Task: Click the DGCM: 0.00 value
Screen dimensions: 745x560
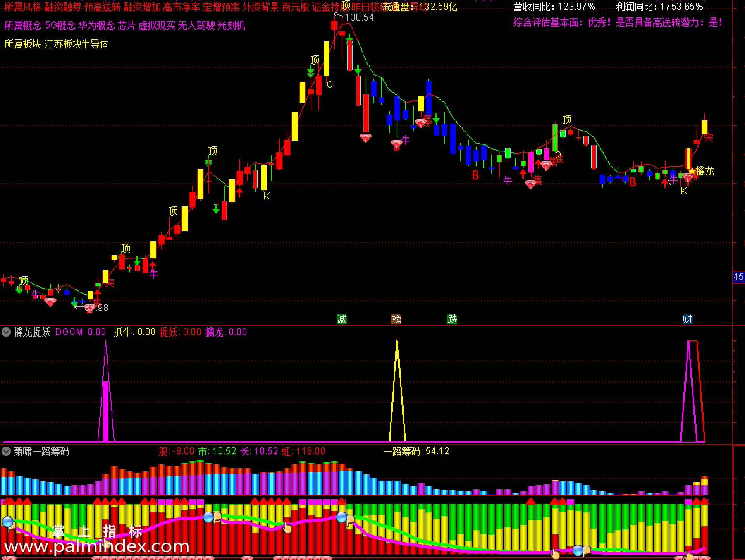Action: point(81,332)
